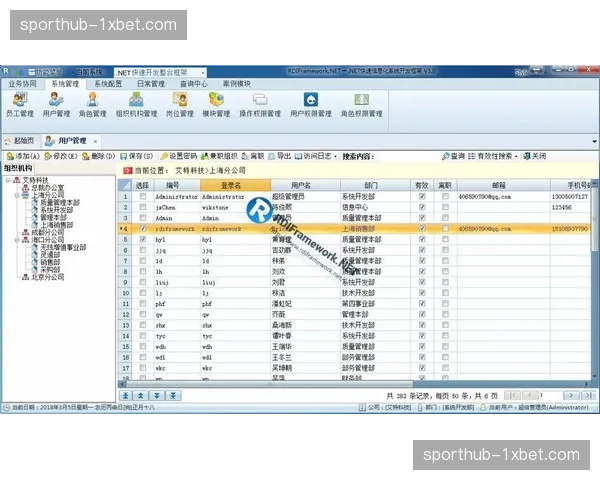Toggle 离职 checkbox in 信息中心 row

pyautogui.click(x=445, y=207)
